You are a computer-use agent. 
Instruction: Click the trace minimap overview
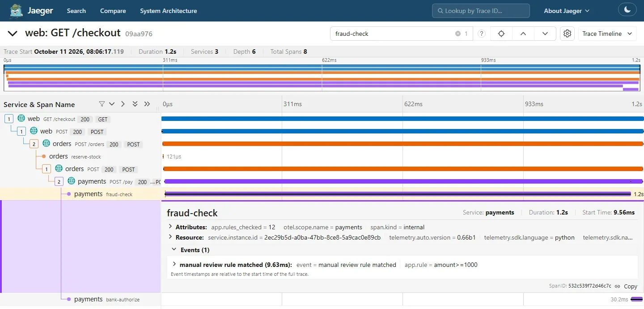(322, 78)
